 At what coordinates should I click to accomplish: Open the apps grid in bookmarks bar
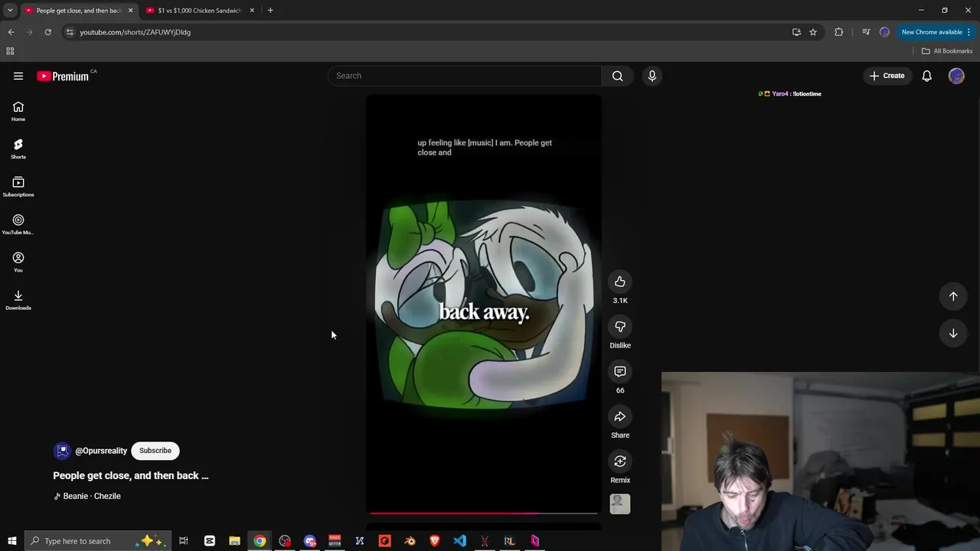coord(10,51)
